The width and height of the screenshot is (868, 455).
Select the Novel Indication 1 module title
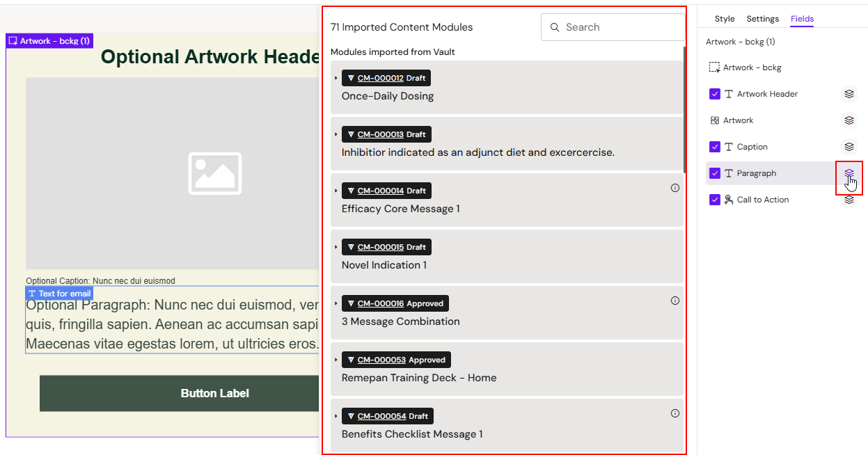(x=384, y=265)
